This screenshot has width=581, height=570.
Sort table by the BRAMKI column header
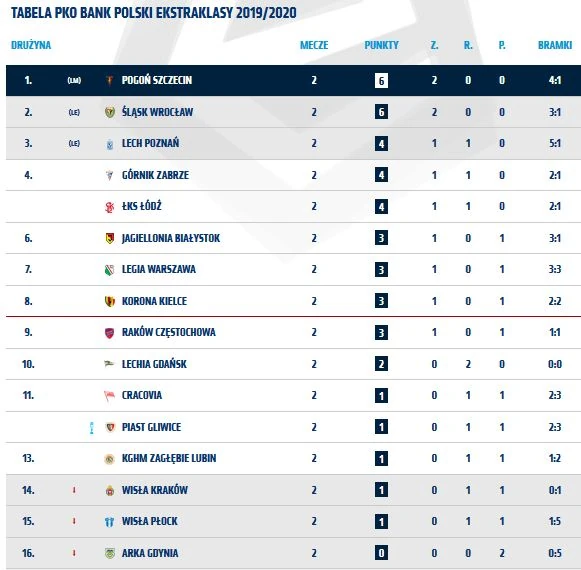coord(555,45)
